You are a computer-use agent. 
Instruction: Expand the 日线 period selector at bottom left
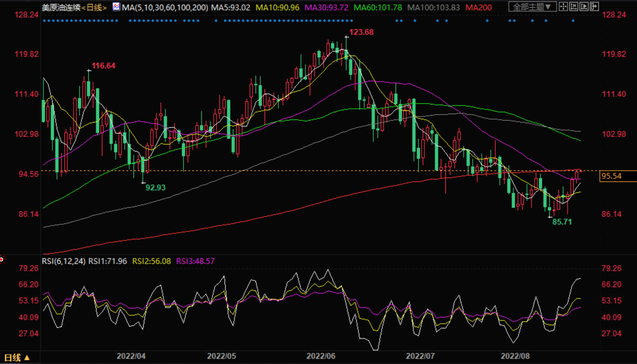coord(17,358)
